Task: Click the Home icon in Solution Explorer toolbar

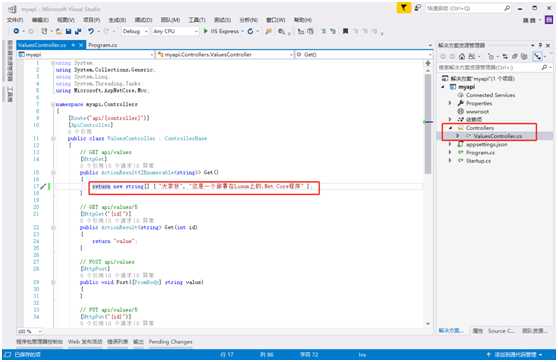Action: point(462,56)
